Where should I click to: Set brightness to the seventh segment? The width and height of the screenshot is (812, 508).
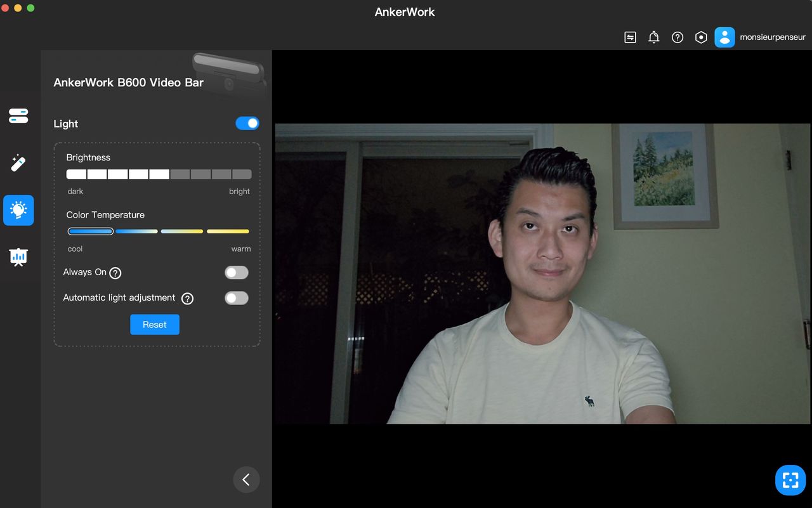[x=200, y=174]
